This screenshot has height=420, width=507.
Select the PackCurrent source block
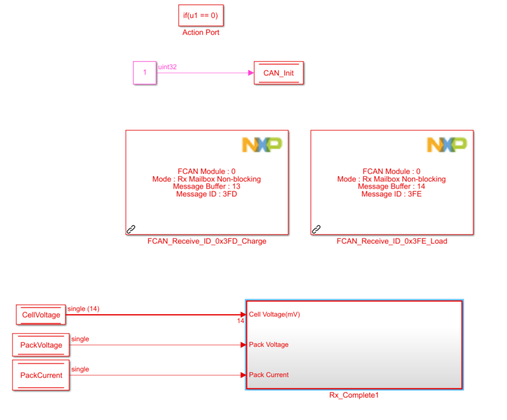[x=40, y=375]
